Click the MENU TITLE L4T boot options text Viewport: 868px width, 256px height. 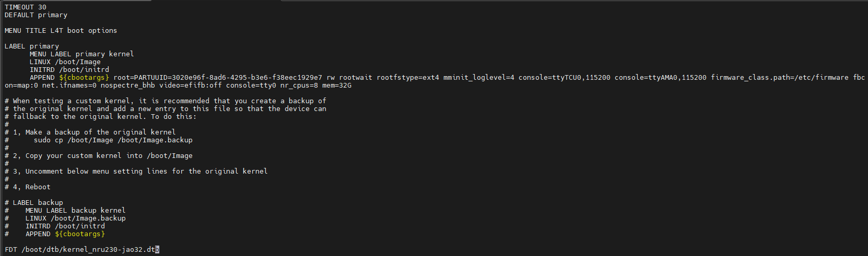tap(61, 31)
